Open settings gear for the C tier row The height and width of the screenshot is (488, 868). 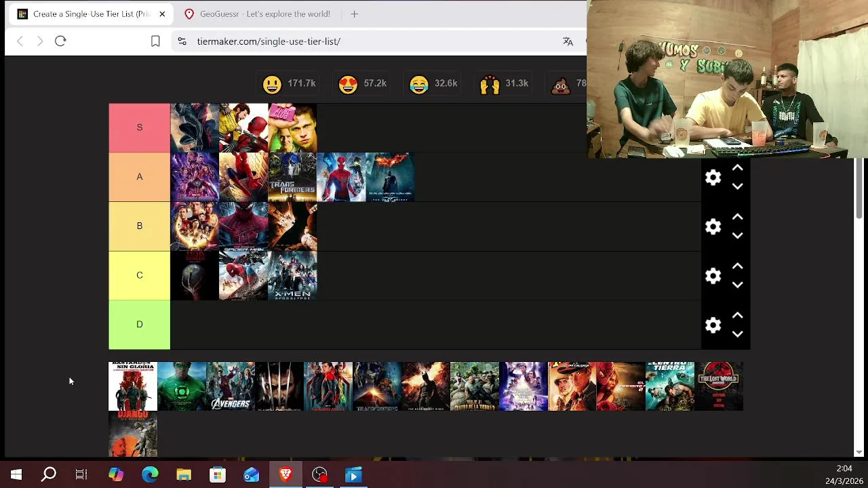click(x=713, y=276)
